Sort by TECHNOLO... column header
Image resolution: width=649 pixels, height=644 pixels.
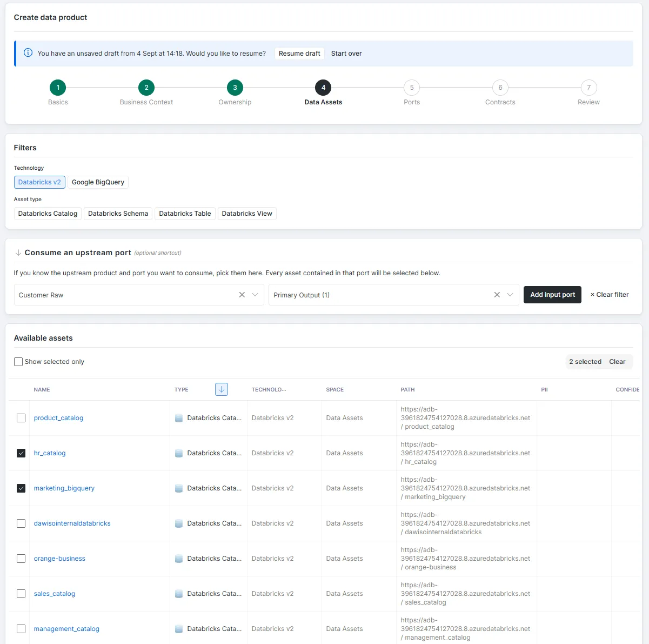269,389
